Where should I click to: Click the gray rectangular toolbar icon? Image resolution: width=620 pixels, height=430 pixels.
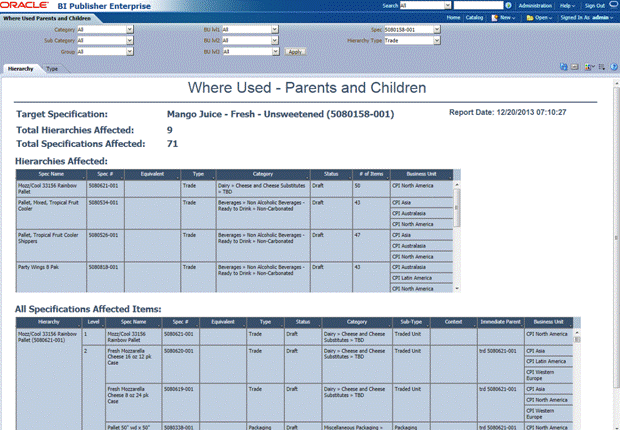point(575,67)
